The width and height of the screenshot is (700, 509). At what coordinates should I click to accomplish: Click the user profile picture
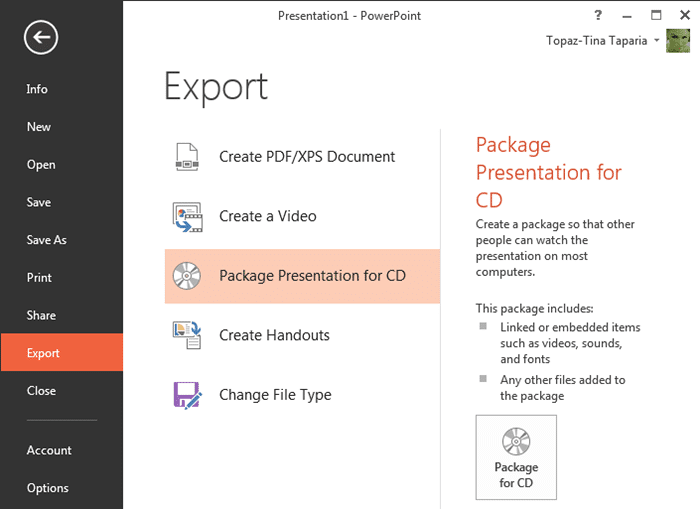(678, 41)
